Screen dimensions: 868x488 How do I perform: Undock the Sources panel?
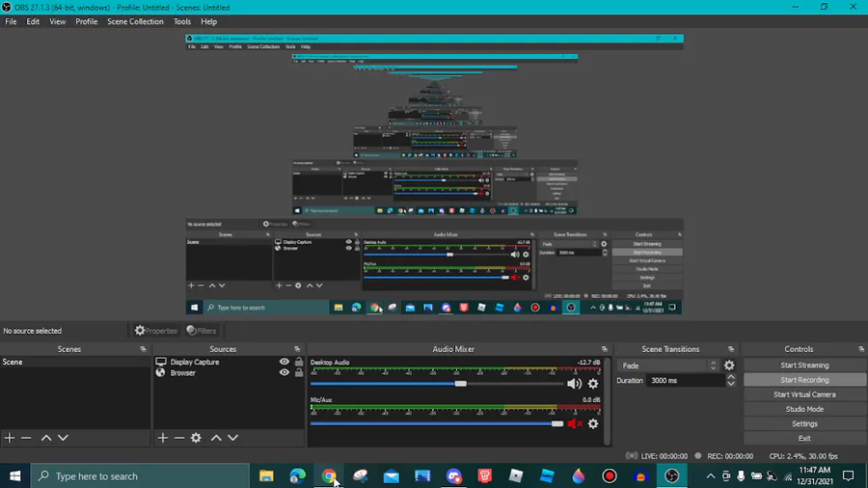pos(297,349)
